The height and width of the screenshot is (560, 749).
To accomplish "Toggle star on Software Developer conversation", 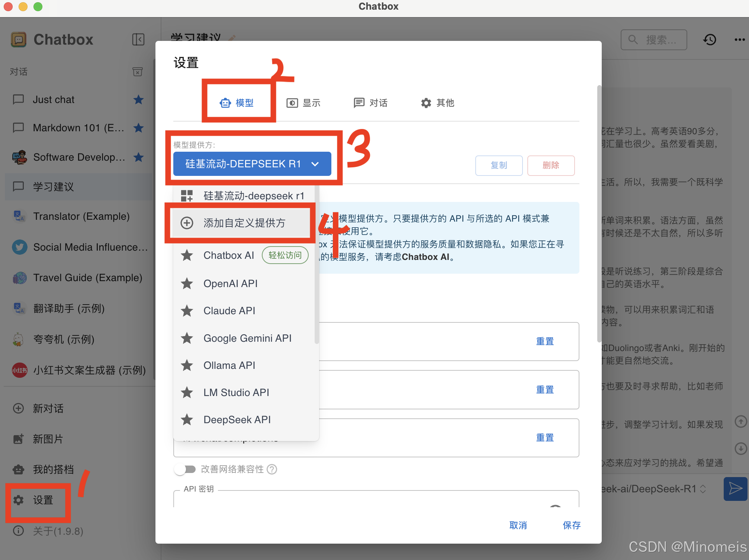I will (x=138, y=157).
